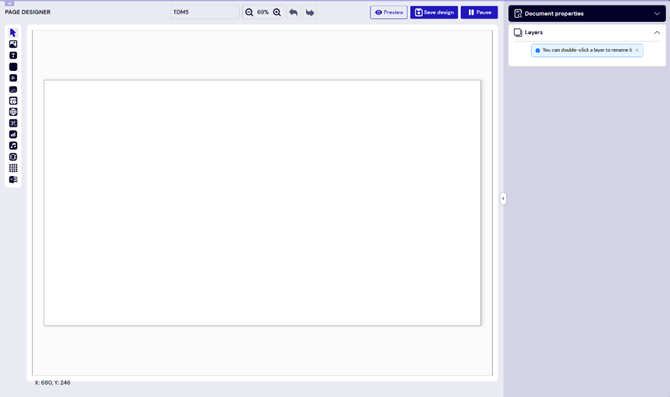Collapse the Layers section
Image resolution: width=670 pixels, height=397 pixels.
coord(657,32)
